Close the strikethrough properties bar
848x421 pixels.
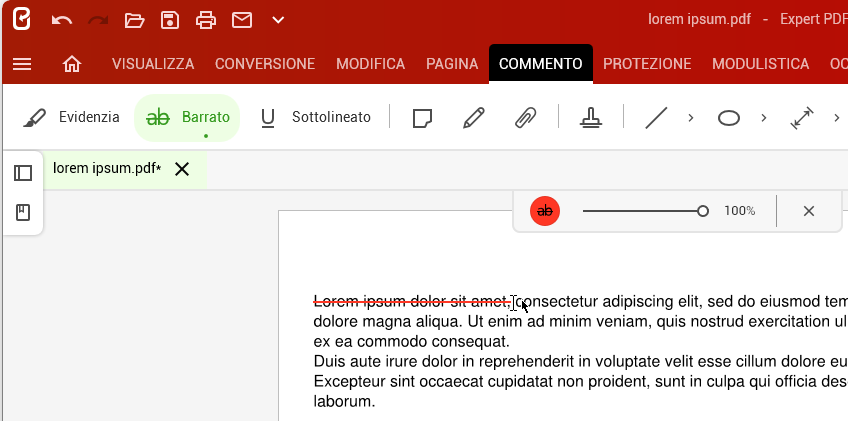809,211
